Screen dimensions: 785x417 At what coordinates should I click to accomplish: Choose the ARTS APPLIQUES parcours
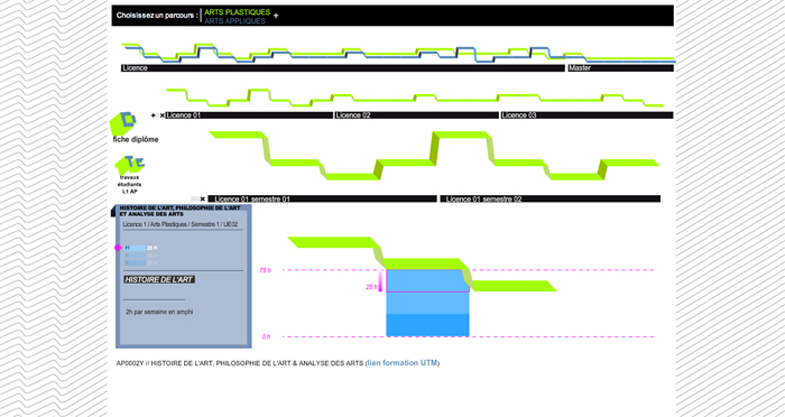pyautogui.click(x=235, y=21)
